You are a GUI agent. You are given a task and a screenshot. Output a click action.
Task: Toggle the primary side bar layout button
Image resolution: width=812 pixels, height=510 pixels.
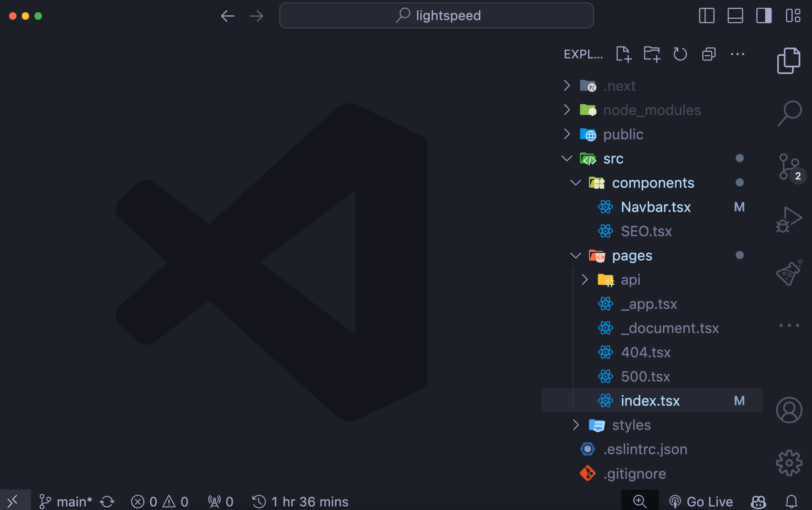pyautogui.click(x=707, y=16)
